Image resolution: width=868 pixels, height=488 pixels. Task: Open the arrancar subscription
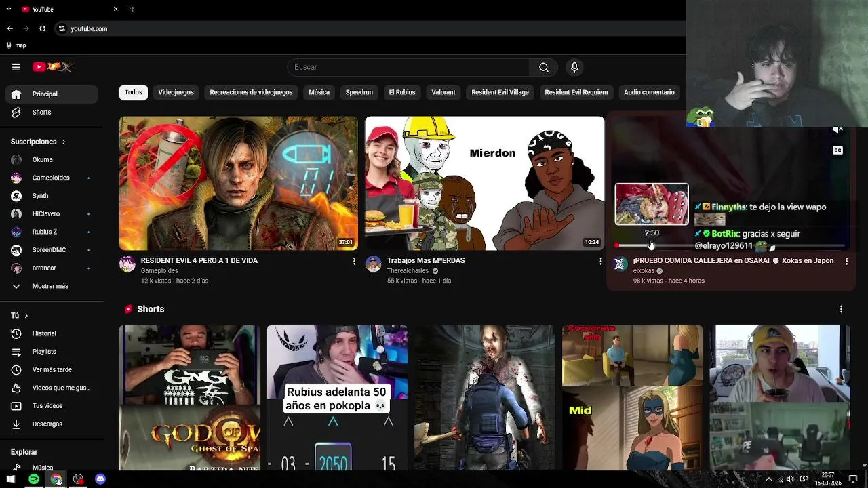tap(52, 268)
